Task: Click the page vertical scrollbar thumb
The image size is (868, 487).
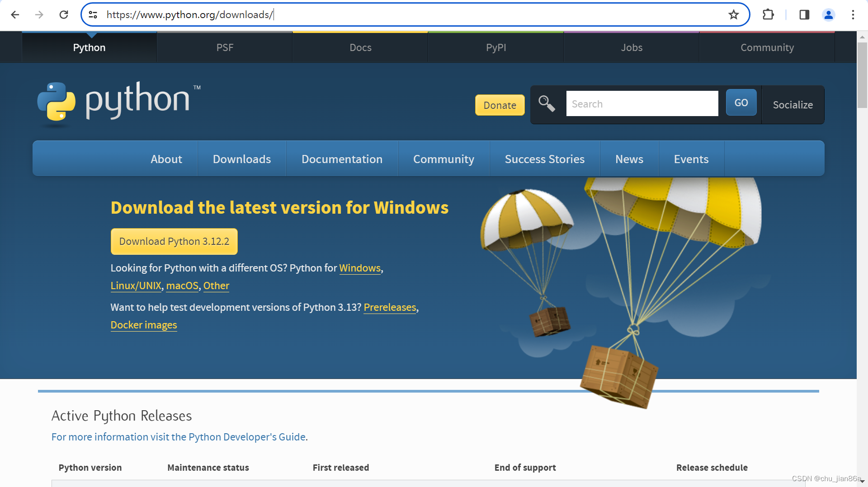Action: pos(862,75)
